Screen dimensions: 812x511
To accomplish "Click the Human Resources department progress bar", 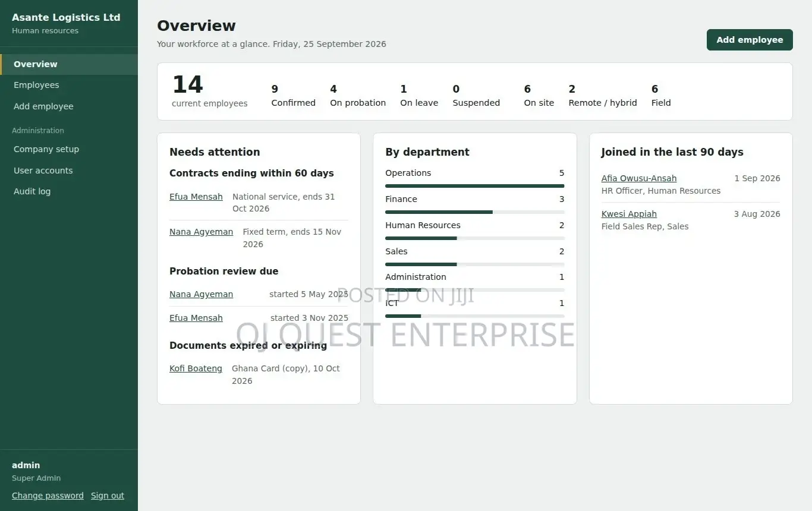I will point(475,238).
